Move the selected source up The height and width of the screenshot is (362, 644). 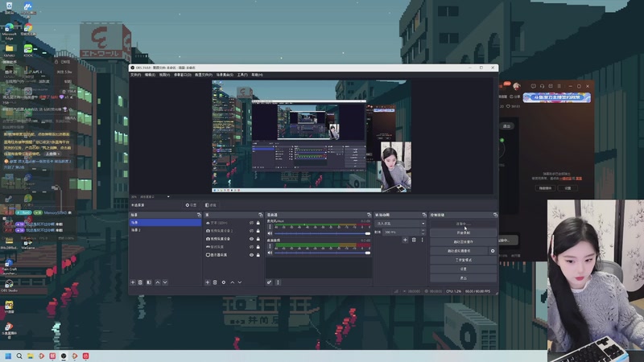[232, 282]
